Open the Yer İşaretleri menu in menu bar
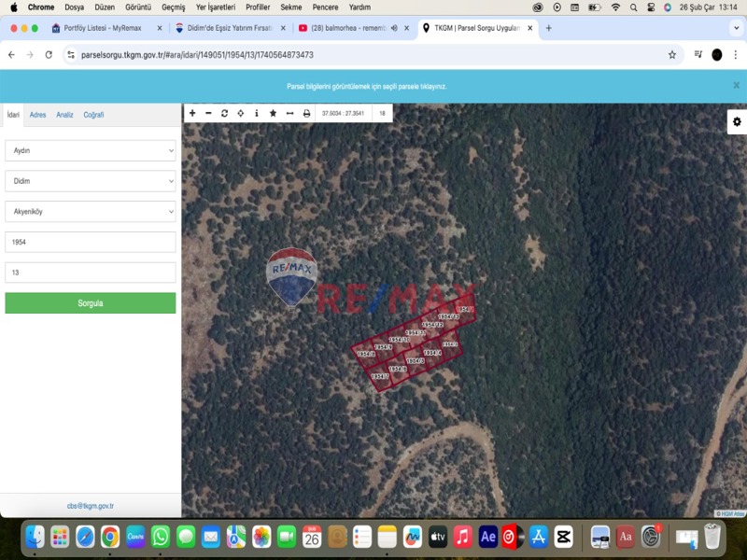This screenshot has height=560, width=747. [215, 7]
